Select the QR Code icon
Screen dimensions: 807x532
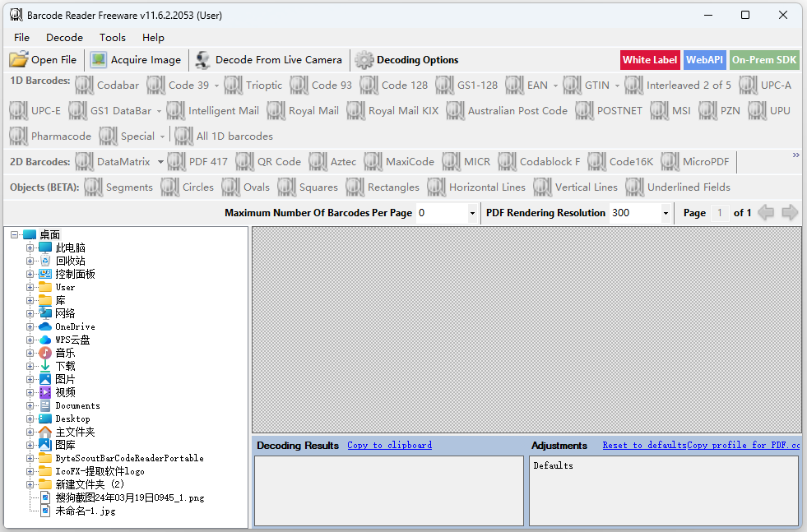pyautogui.click(x=245, y=161)
